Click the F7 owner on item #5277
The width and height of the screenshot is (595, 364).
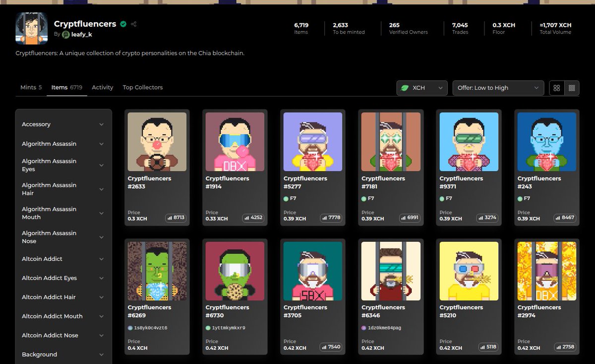(x=290, y=199)
